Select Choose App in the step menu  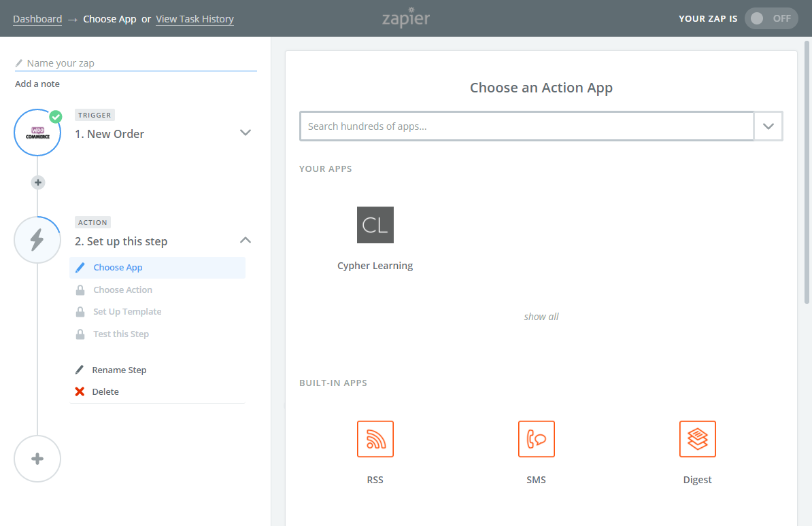click(x=157, y=268)
